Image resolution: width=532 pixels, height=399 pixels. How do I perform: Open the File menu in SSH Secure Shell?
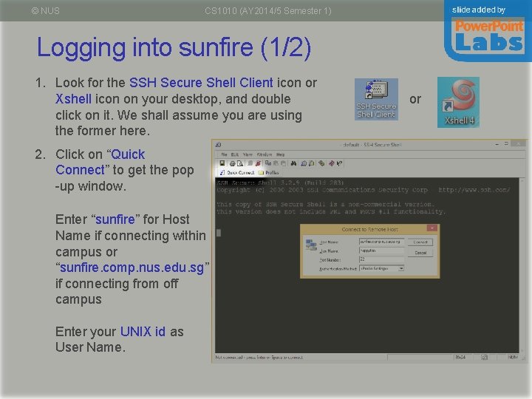224,154
